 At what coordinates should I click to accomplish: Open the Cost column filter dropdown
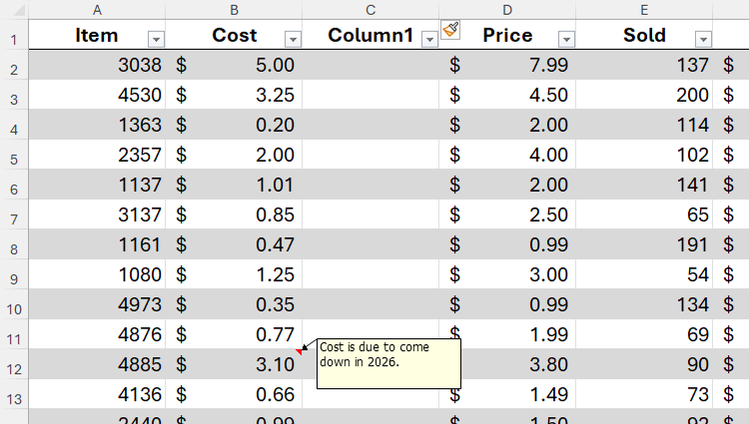(x=292, y=39)
